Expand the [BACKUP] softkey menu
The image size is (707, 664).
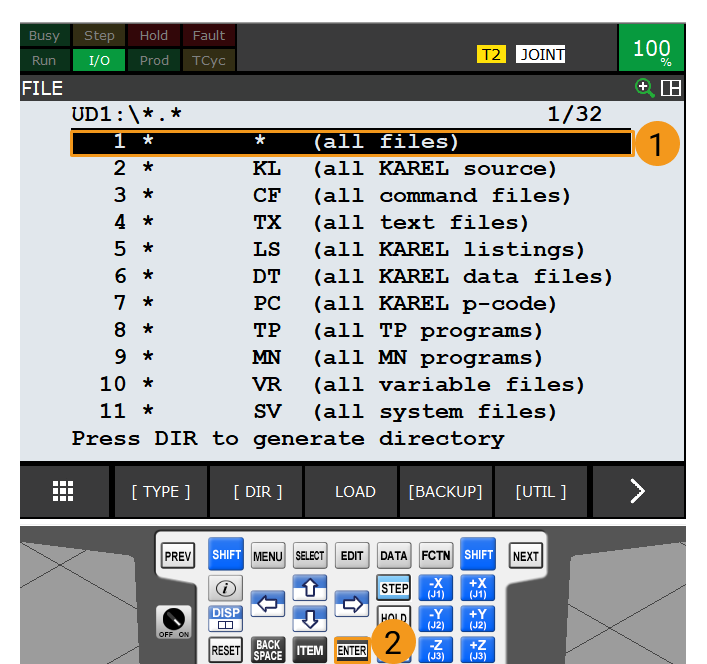tap(445, 491)
